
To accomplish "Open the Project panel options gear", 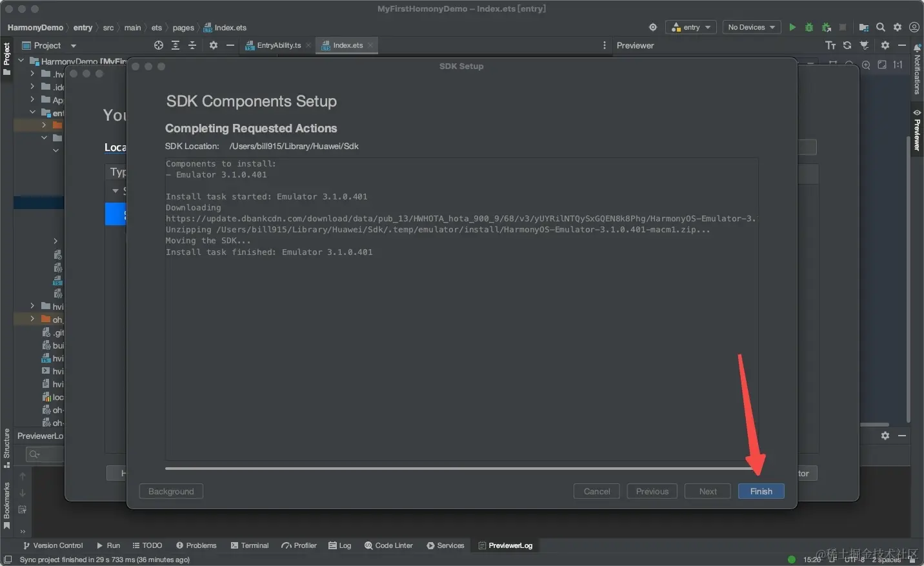I will pyautogui.click(x=214, y=45).
